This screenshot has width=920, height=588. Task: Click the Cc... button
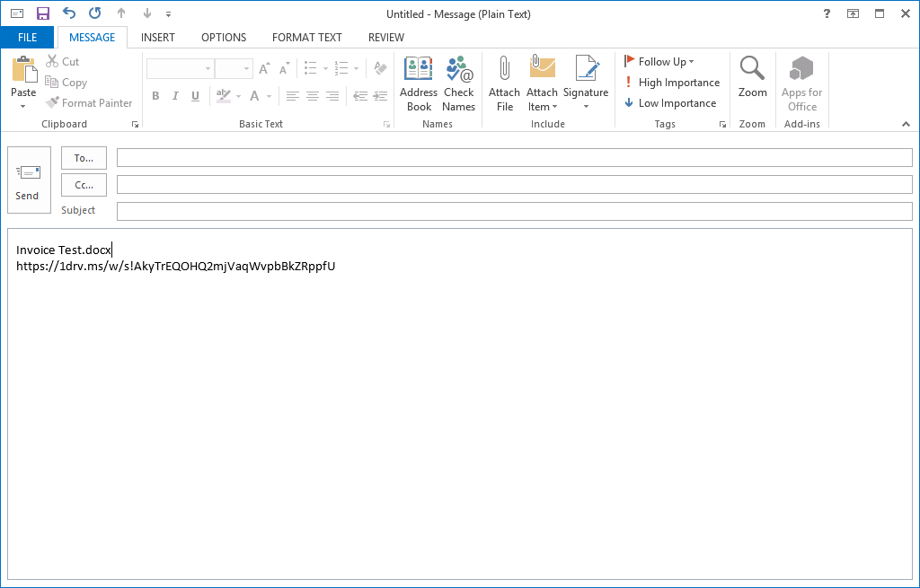pos(84,185)
